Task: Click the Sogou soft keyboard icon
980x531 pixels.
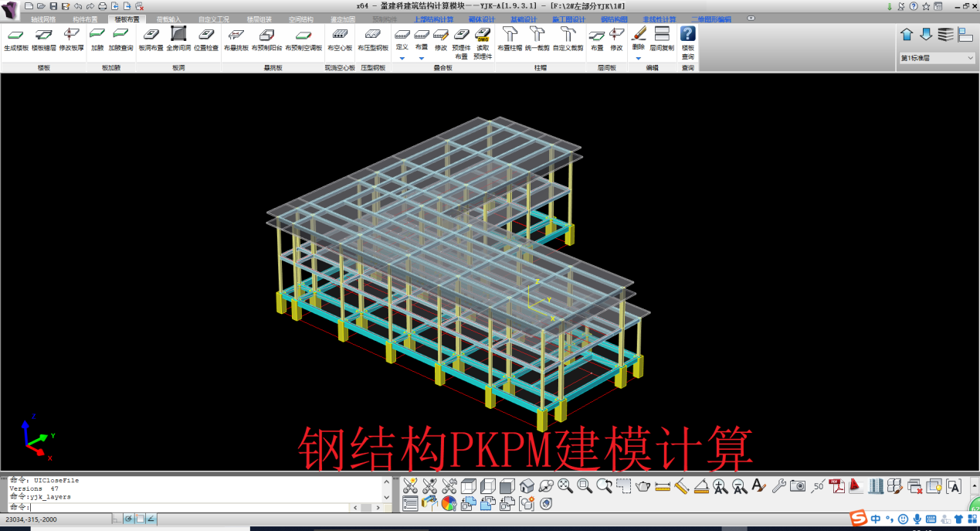Action: [931, 519]
